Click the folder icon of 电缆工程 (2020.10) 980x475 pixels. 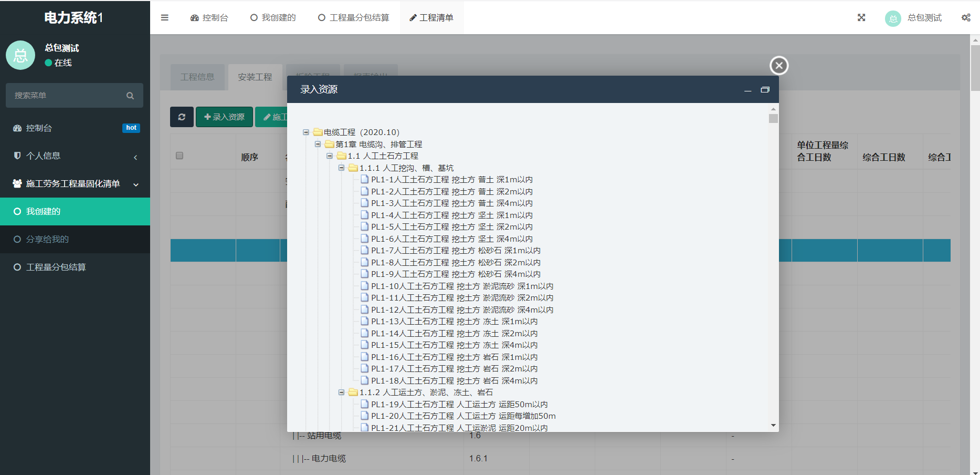(x=318, y=132)
